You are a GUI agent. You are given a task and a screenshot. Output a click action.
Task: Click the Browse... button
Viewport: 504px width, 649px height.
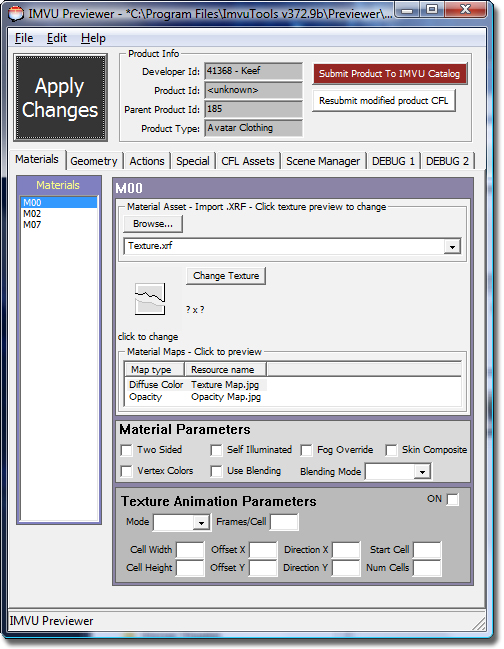coord(153,224)
